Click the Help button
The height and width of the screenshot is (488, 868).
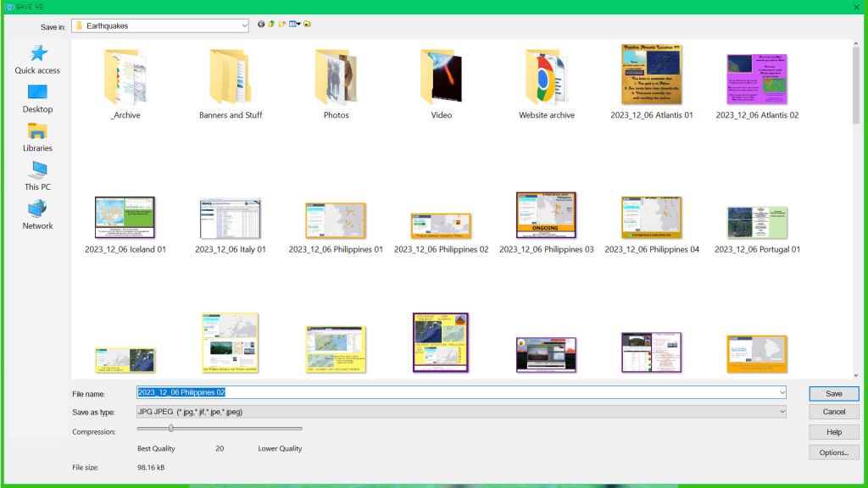833,432
